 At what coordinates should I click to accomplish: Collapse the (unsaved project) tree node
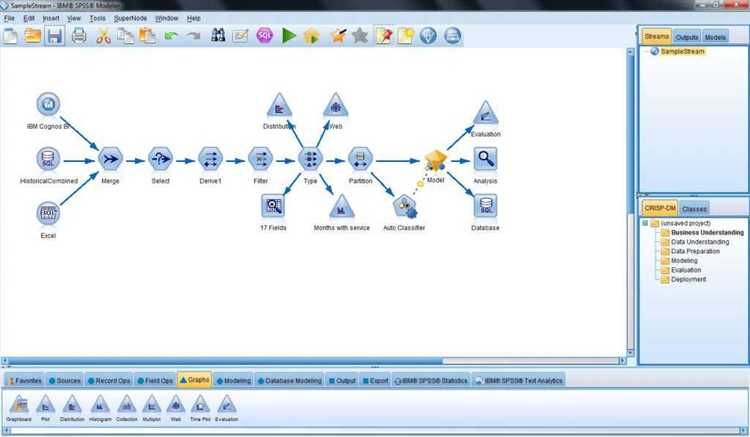(x=645, y=224)
